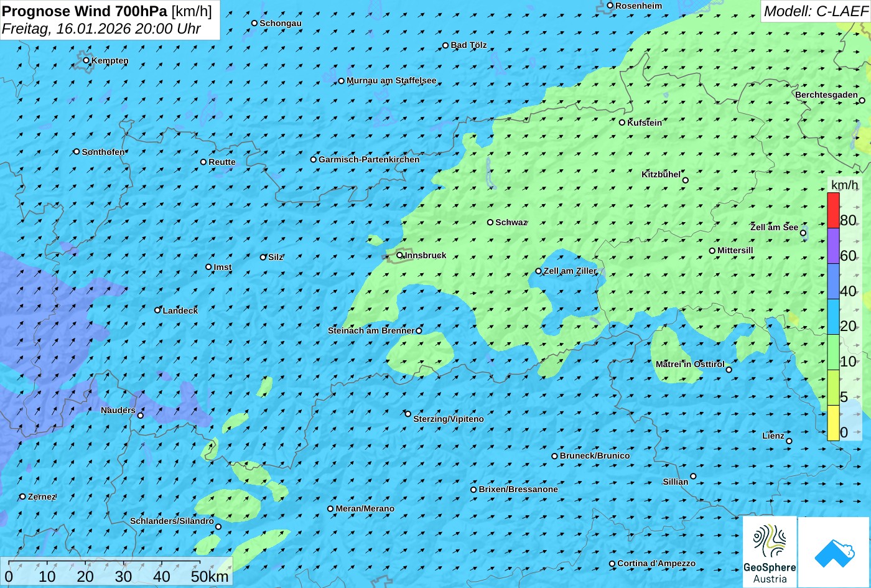The width and height of the screenshot is (871, 588).
Task: Click the yellow 0 km/h legend swatch
Action: click(x=833, y=423)
